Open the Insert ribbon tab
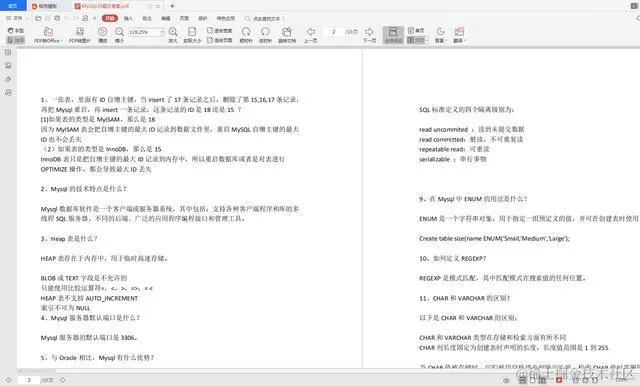 click(128, 18)
